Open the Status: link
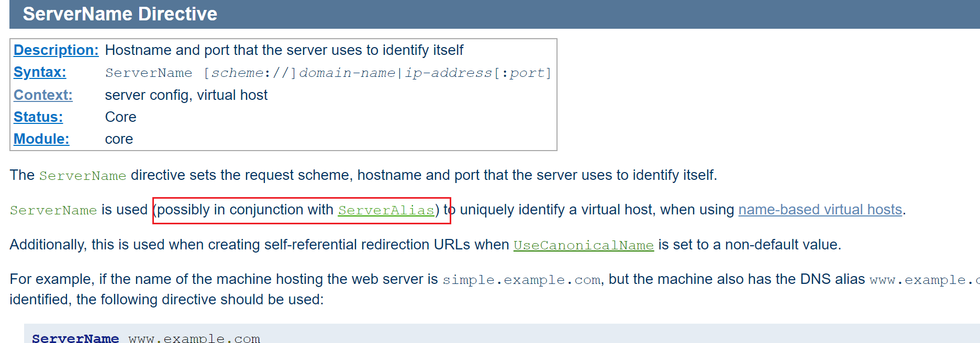Image resolution: width=980 pixels, height=343 pixels. pos(38,117)
